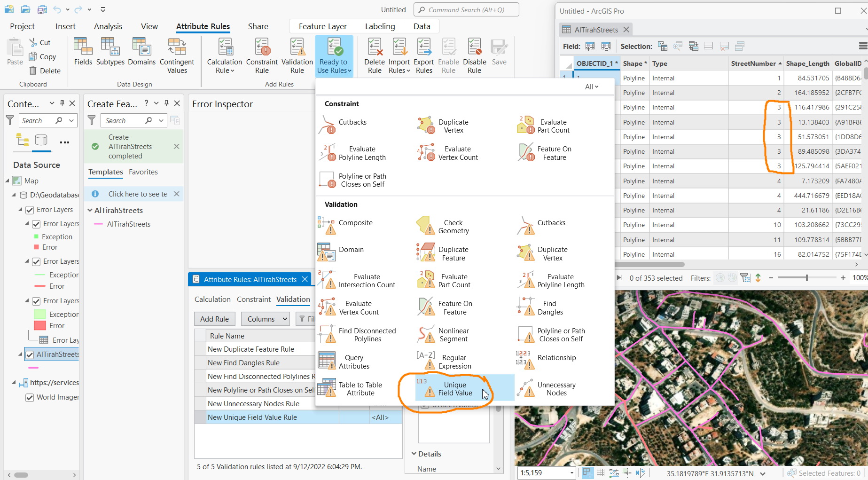This screenshot has width=868, height=480.
Task: Add a Validation Rule from the ribbon
Action: pyautogui.click(x=297, y=55)
